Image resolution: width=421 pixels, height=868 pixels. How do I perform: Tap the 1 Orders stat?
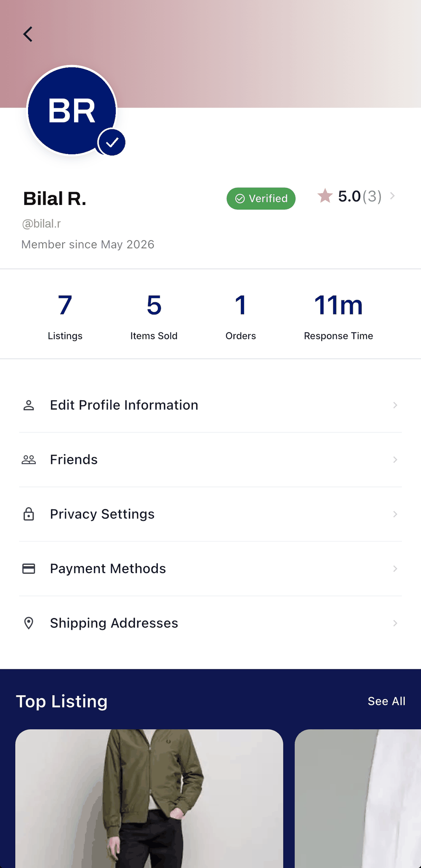coord(241,317)
